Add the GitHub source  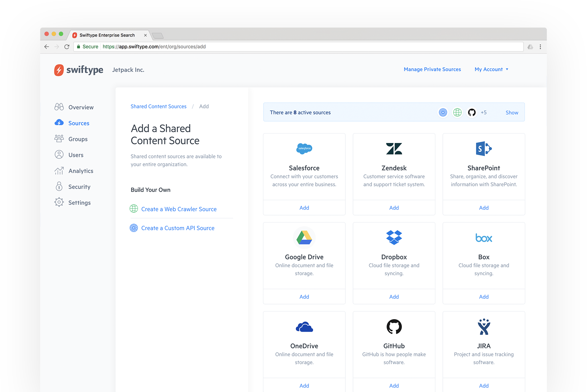[394, 385]
